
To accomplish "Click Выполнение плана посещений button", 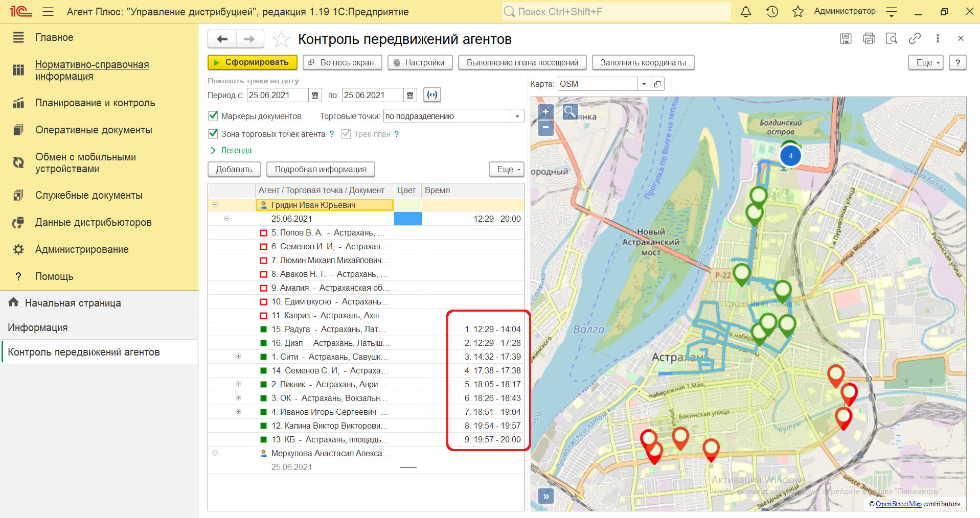I will [522, 62].
